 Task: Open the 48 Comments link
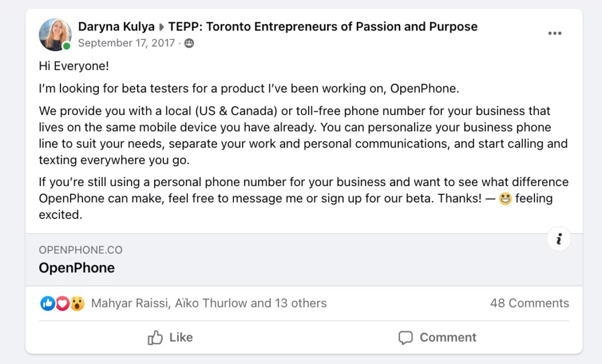(529, 304)
